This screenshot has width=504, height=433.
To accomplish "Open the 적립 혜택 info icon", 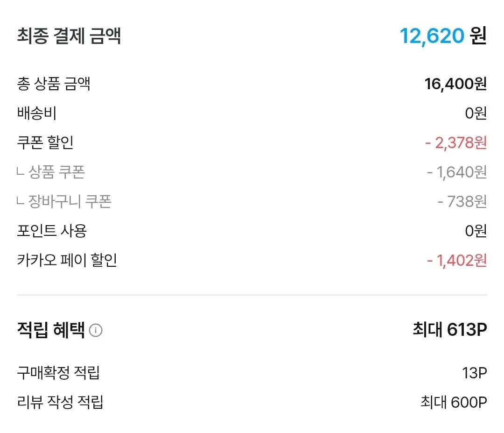I will click(x=96, y=330).
